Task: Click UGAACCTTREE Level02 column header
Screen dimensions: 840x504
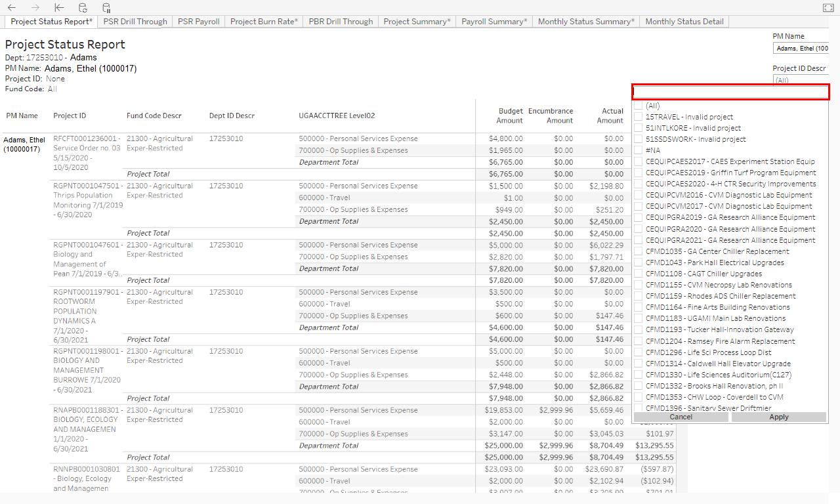Action: [337, 115]
